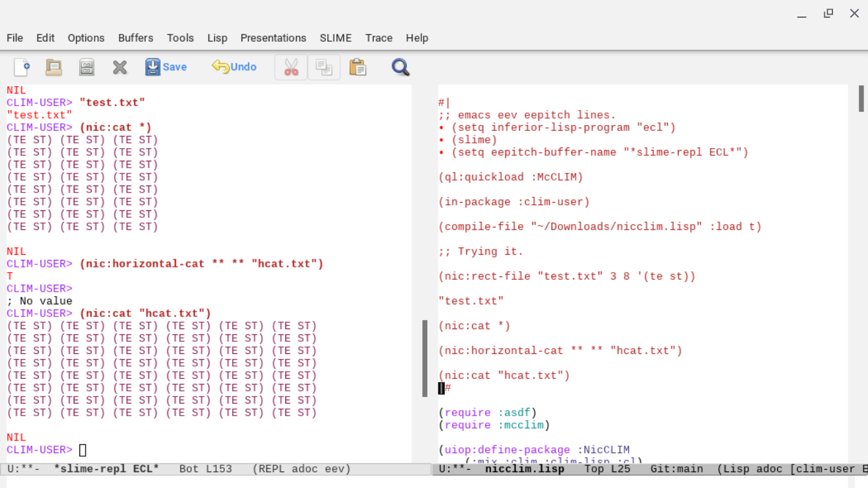Click the scrollbar thumb of the nicclim.lisp window
Image resolution: width=868 pixels, height=488 pixels.
pos(862,98)
